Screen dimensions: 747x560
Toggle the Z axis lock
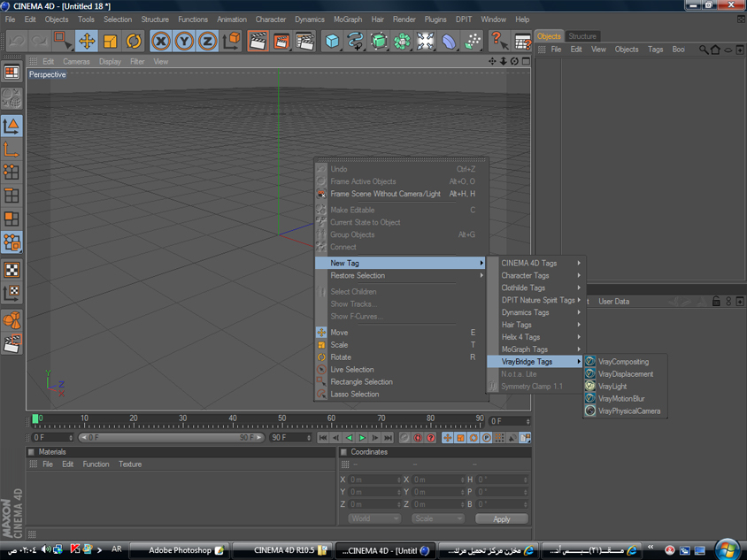point(208,41)
